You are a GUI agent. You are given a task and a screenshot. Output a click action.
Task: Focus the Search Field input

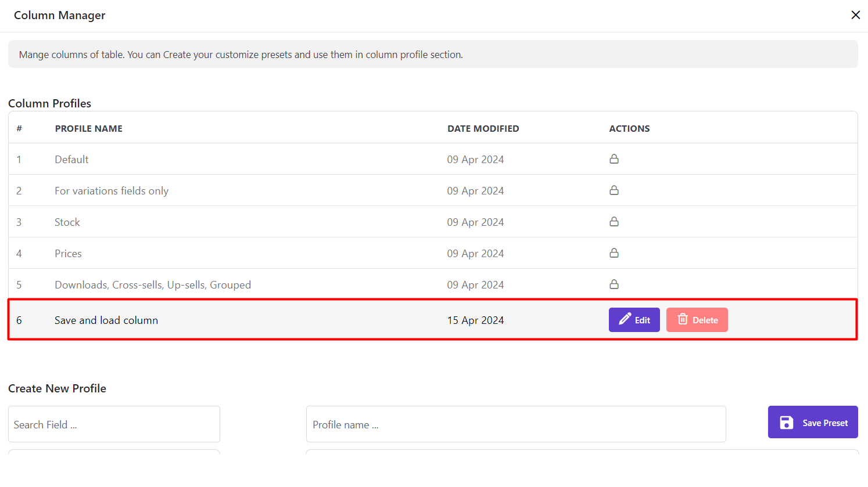114,424
